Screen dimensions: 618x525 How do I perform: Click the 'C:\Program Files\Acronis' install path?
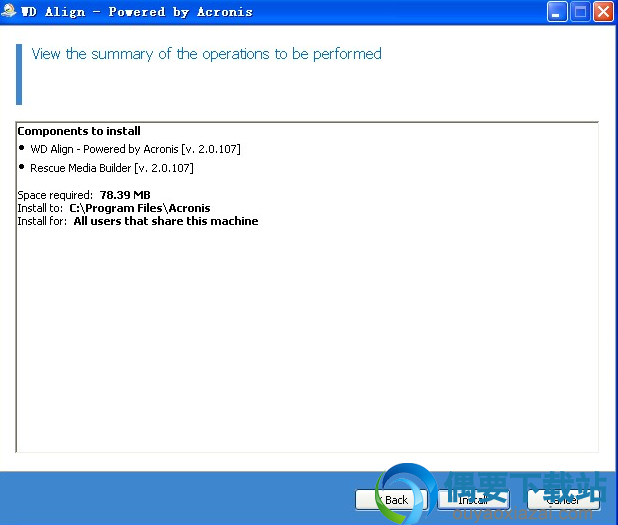click(x=140, y=208)
